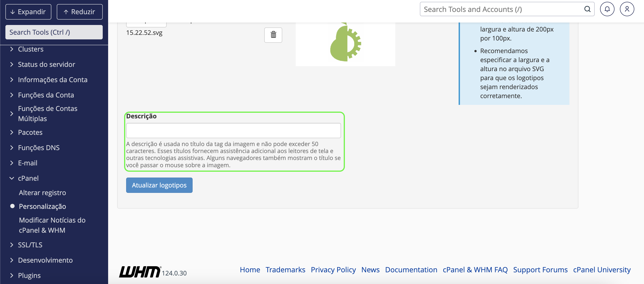Open the cPanel University link

[602, 270]
